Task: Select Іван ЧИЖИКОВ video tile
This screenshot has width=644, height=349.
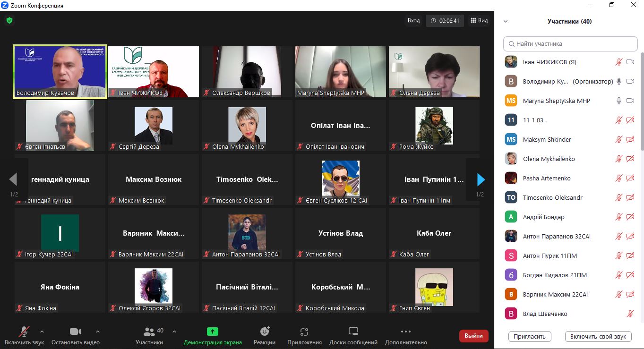Action: click(154, 72)
